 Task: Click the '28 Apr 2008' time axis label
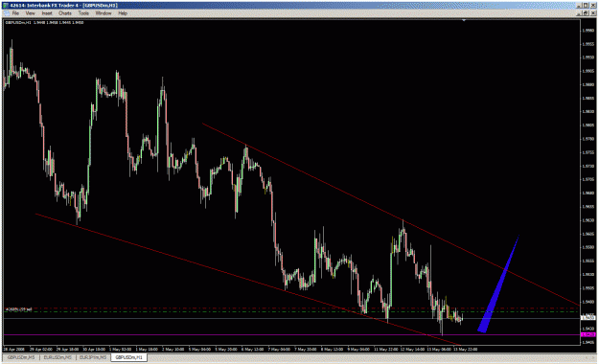point(13,349)
